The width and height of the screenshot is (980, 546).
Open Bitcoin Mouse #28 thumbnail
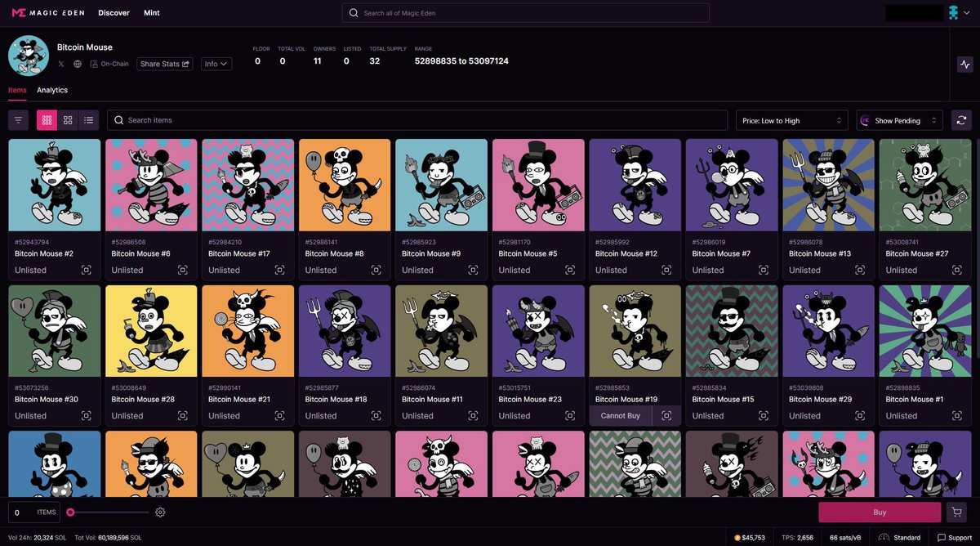click(152, 331)
